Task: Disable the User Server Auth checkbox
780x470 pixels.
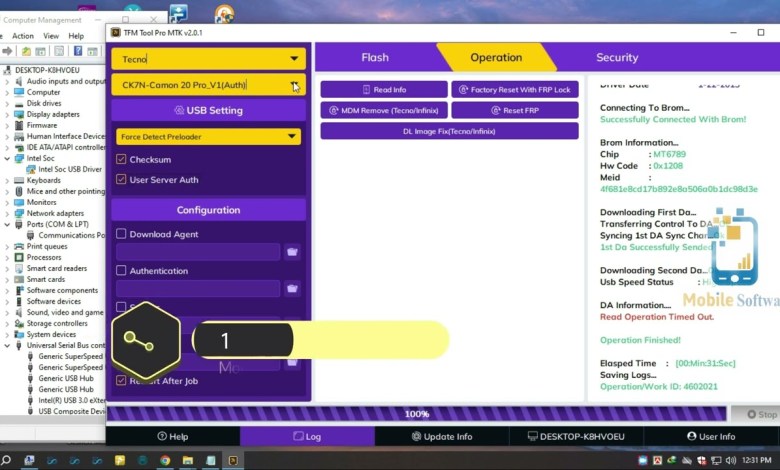Action: pos(121,179)
